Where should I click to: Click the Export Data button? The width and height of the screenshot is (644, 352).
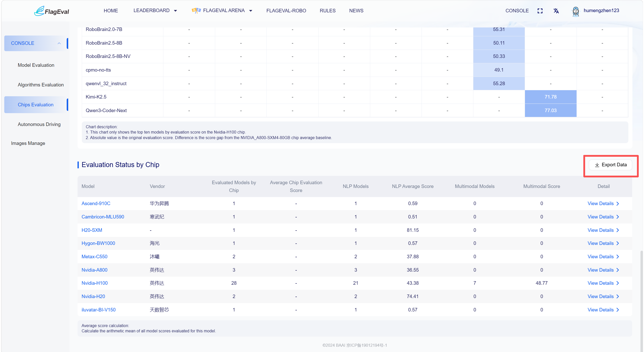click(611, 165)
